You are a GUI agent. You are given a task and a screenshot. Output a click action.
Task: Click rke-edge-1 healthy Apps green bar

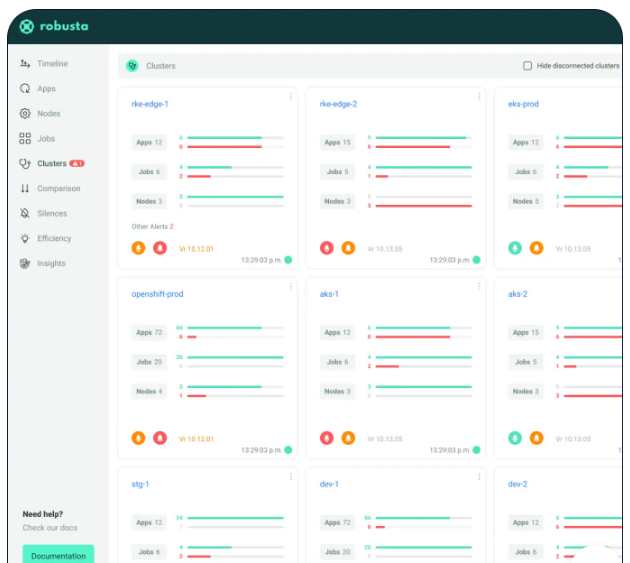click(x=225, y=138)
